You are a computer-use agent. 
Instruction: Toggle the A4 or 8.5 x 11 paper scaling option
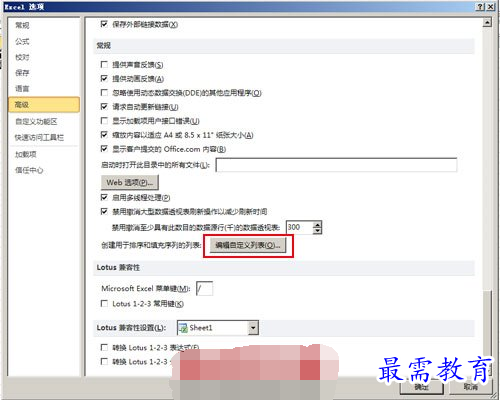[104, 135]
